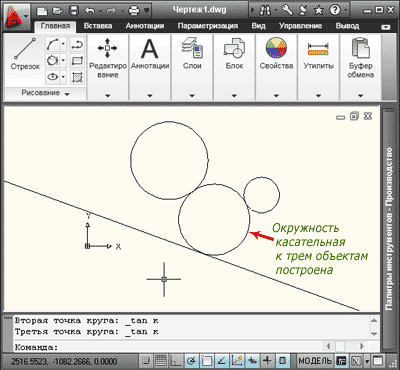Viewport: 400px width, 370px height.
Task: Select the Polyline tool icon
Action: click(x=78, y=44)
